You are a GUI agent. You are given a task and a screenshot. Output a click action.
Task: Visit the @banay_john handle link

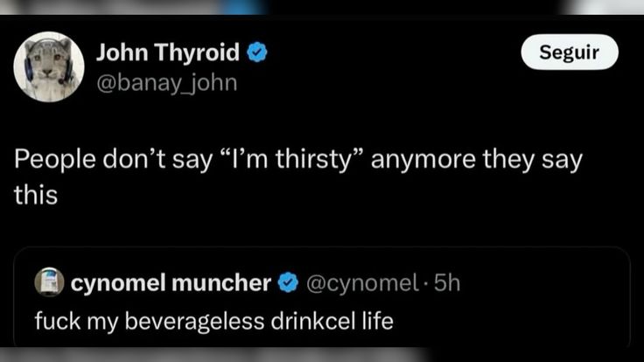(x=166, y=82)
